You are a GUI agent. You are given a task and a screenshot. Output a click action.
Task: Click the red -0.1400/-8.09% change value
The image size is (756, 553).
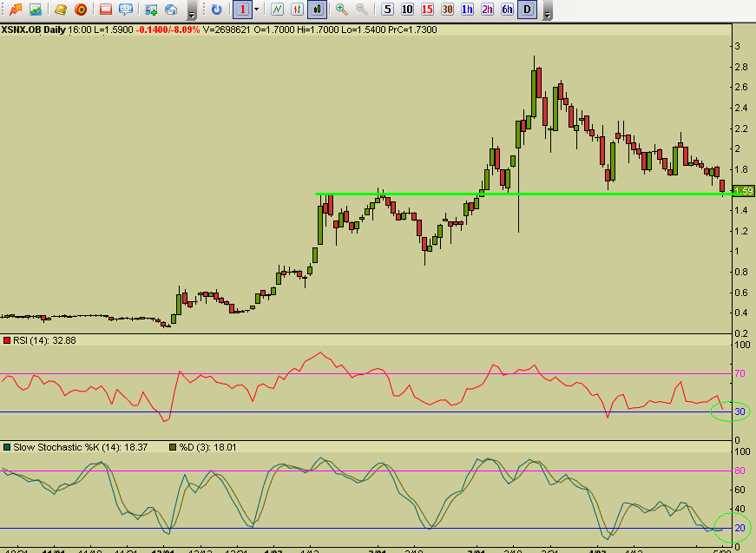pos(168,30)
